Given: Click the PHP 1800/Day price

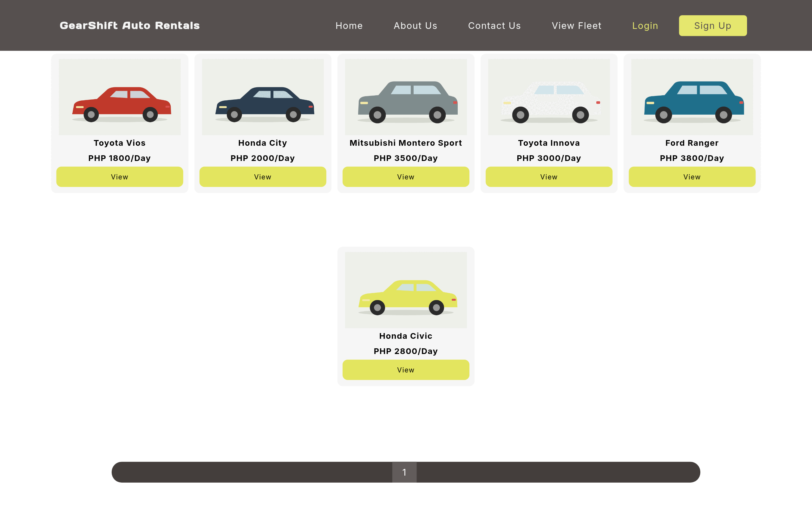Looking at the screenshot, I should 120,158.
